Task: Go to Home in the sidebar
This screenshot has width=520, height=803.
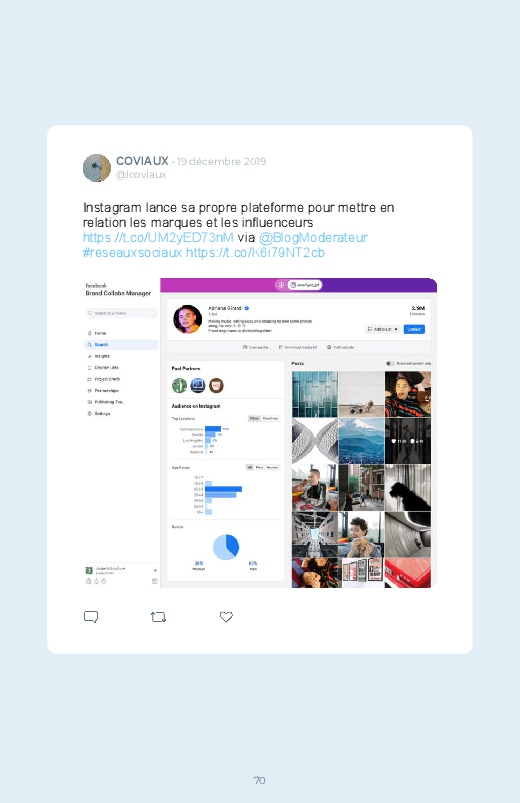Action: point(97,333)
